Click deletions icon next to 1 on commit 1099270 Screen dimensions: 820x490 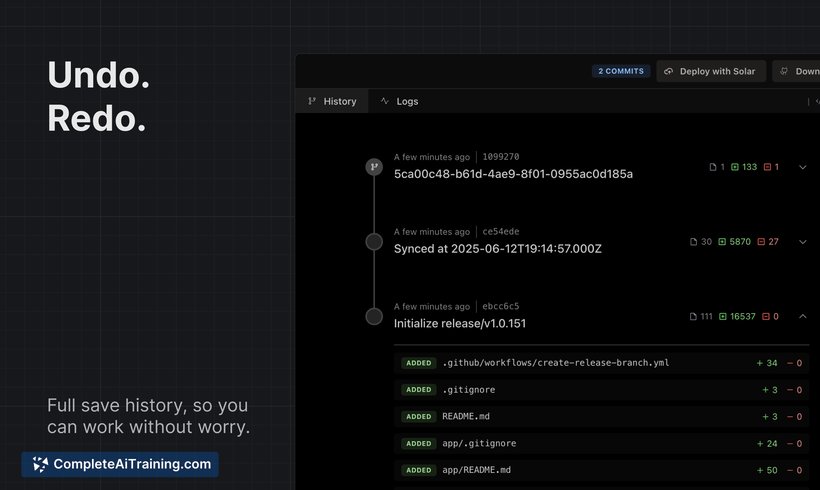pos(767,167)
